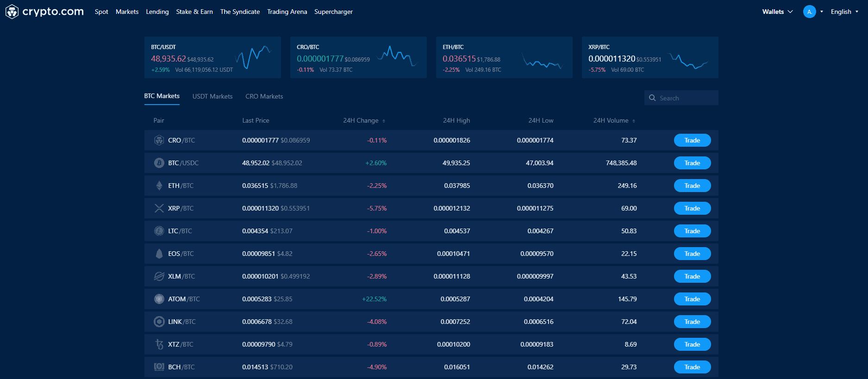The image size is (868, 379).
Task: Open the user avatar account icon
Action: (809, 12)
